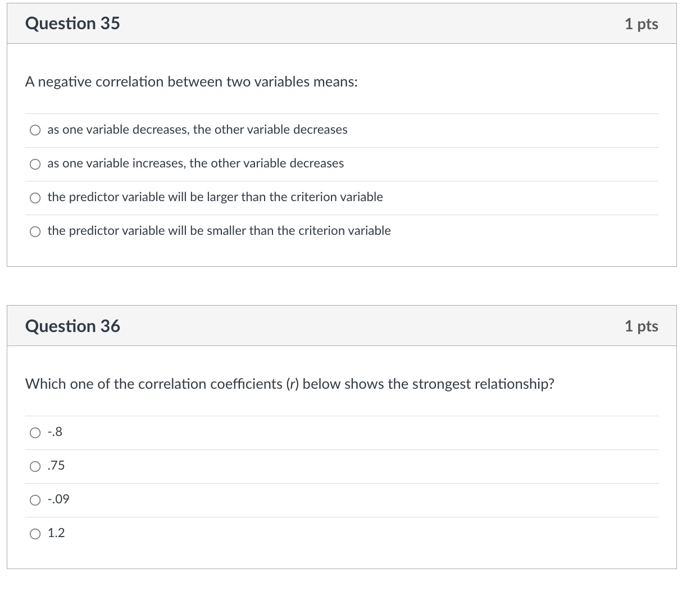Mark radio for 'predictor variable will be smaller'
This screenshot has width=700, height=591.
(x=35, y=231)
